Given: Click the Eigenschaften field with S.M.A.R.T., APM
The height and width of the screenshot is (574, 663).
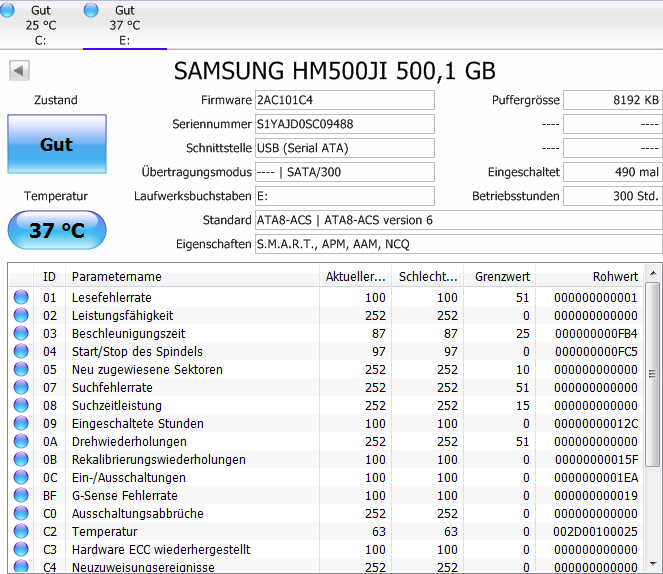Looking at the screenshot, I should pos(459,244).
